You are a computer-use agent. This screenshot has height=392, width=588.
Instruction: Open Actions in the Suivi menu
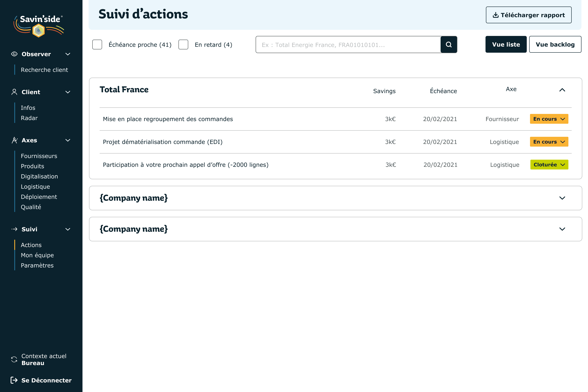tap(31, 245)
